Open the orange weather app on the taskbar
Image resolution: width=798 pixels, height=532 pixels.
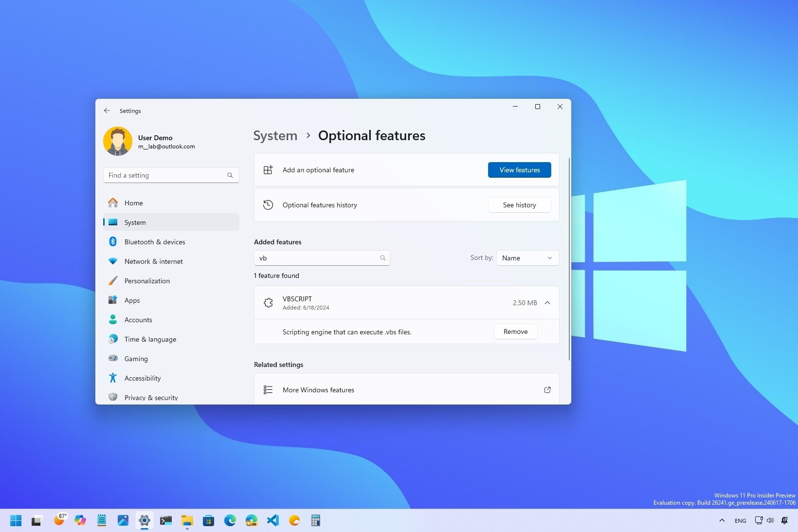(x=294, y=521)
